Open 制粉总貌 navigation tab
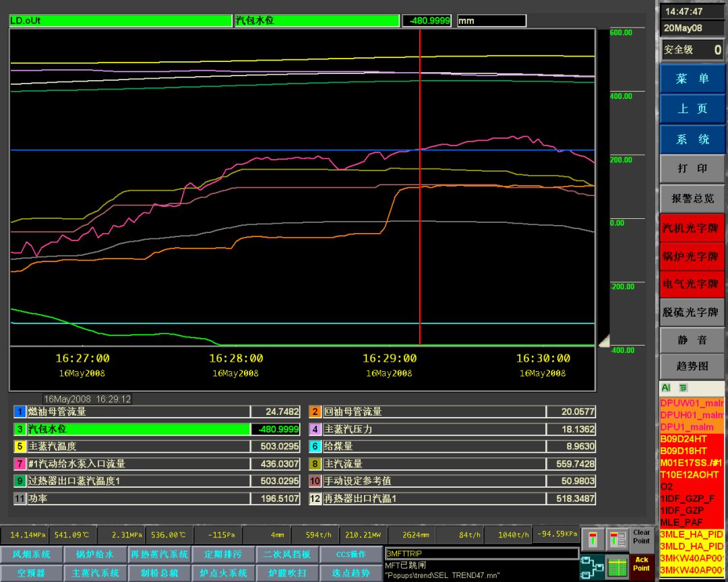728x582 pixels. [159, 573]
